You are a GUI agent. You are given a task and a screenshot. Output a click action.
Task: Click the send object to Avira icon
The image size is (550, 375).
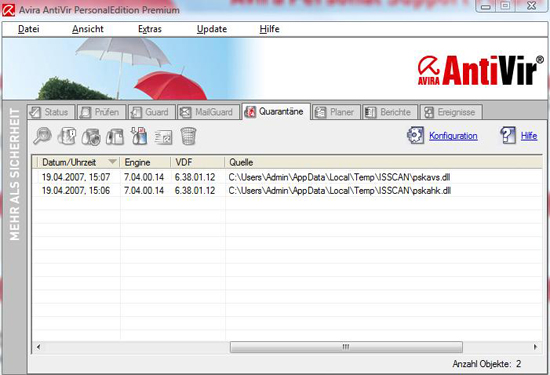163,137
